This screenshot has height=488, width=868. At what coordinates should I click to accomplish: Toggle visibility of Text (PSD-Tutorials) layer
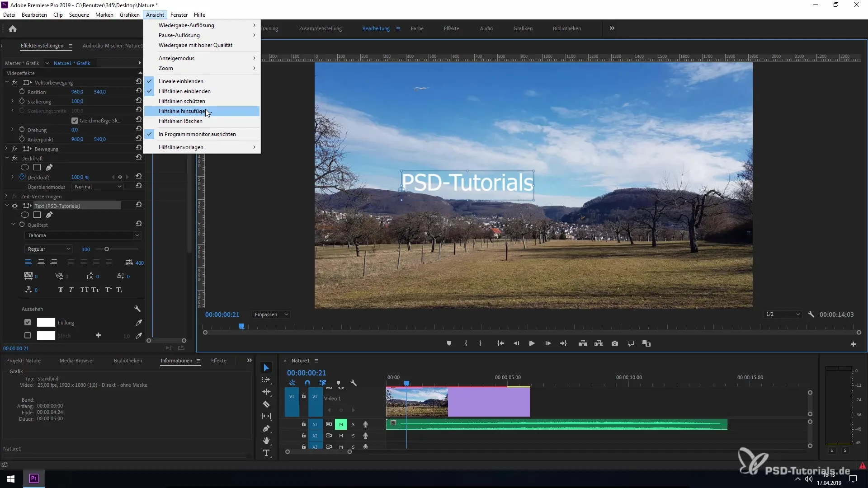click(15, 206)
